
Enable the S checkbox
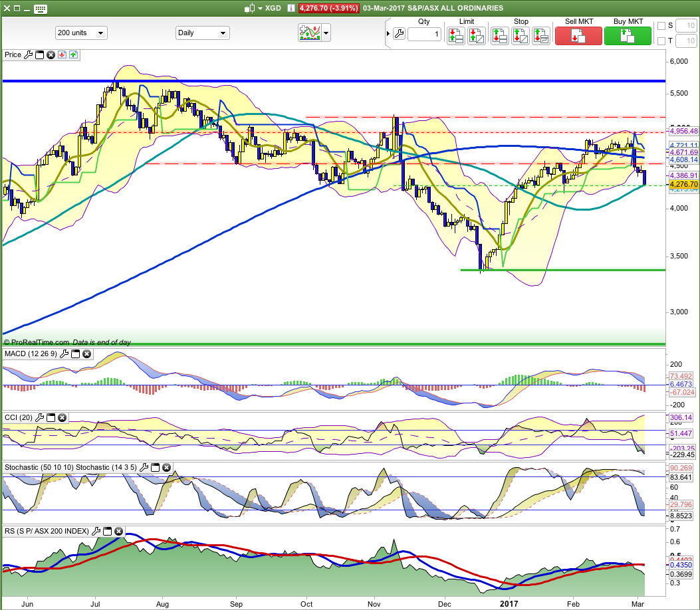661,26
